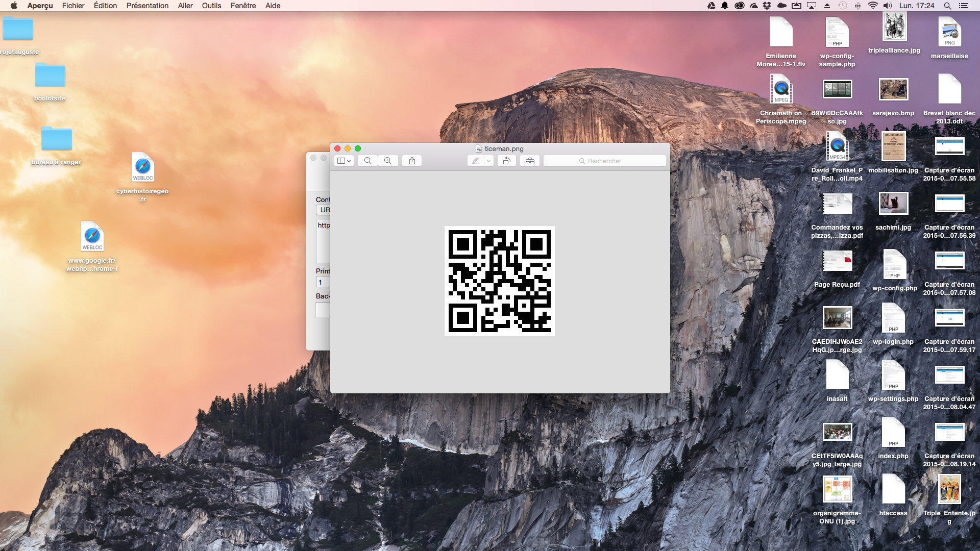980x551 pixels.
Task: Click the volume icon in menu bar
Action: (x=888, y=6)
